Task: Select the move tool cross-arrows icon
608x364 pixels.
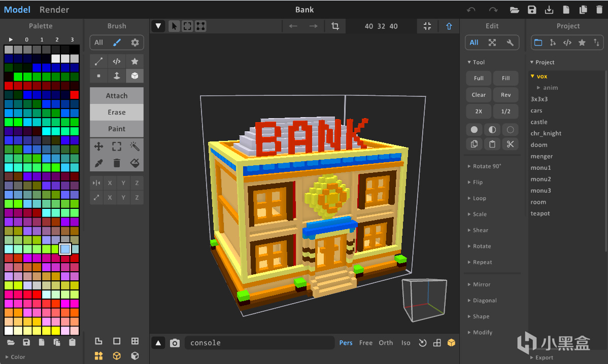Action: coord(98,147)
